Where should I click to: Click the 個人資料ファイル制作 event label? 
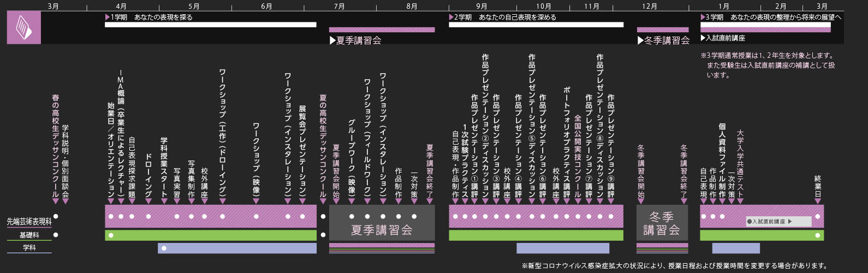(x=722, y=161)
